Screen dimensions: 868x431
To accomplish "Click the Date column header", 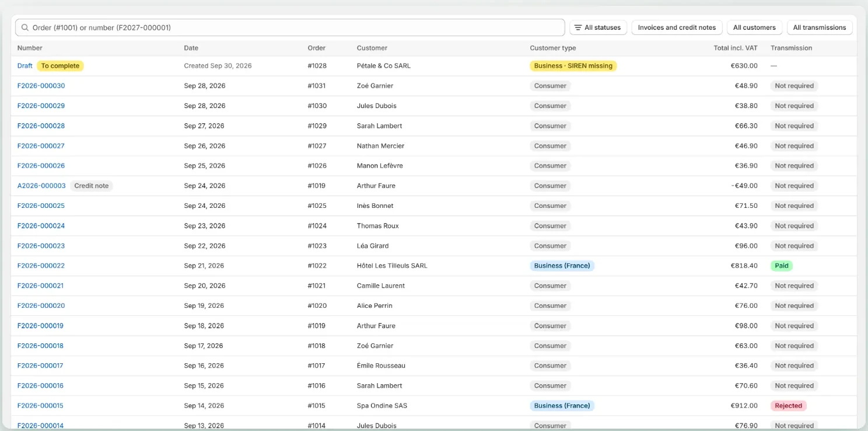I will [x=191, y=48].
